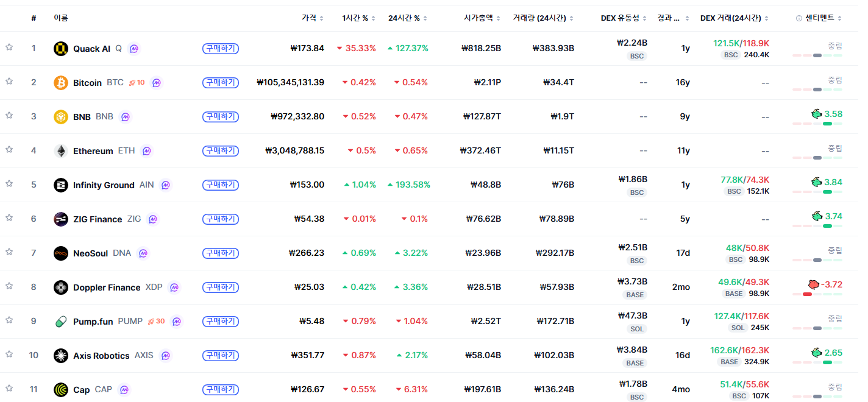This screenshot has height=402, width=868.
Task: Click the Bitcoin rocket boost 10 badge
Action: click(137, 82)
